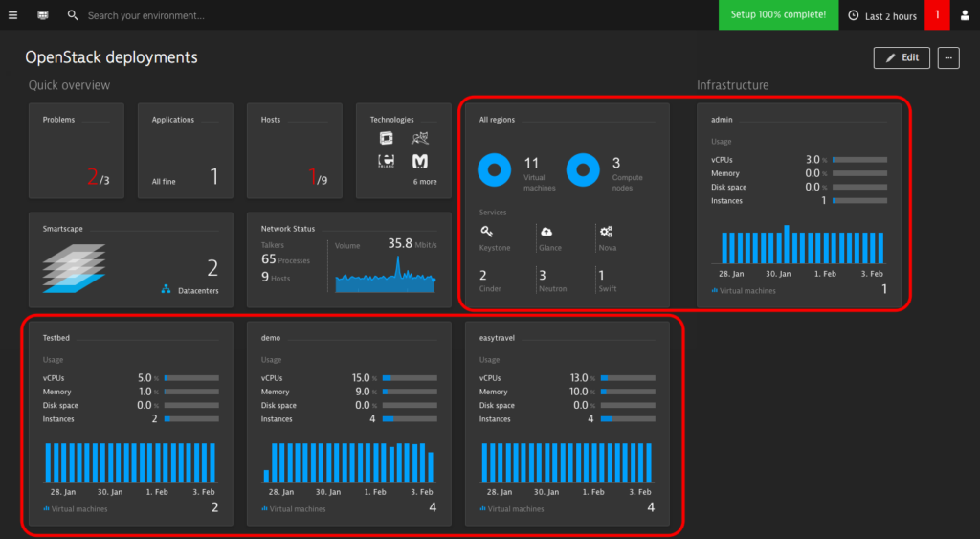Image resolution: width=980 pixels, height=539 pixels.
Task: Open the user profile icon
Action: pos(965,15)
